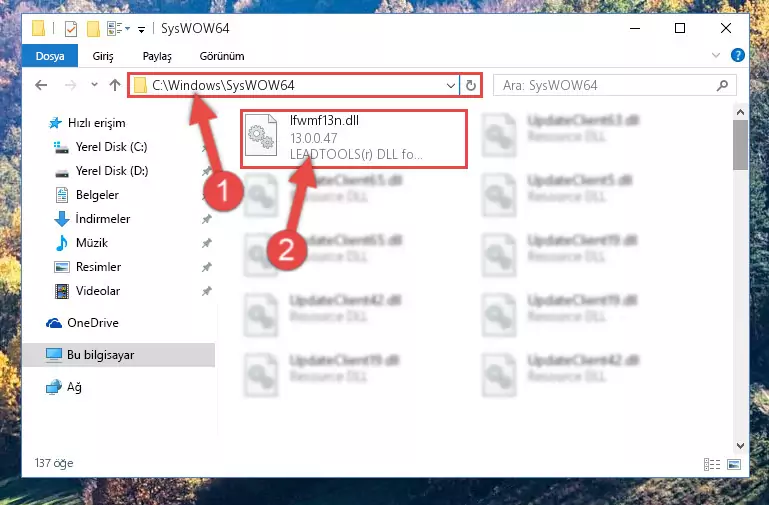Switch to details view icon in status bar
The width and height of the screenshot is (769, 505).
(712, 464)
